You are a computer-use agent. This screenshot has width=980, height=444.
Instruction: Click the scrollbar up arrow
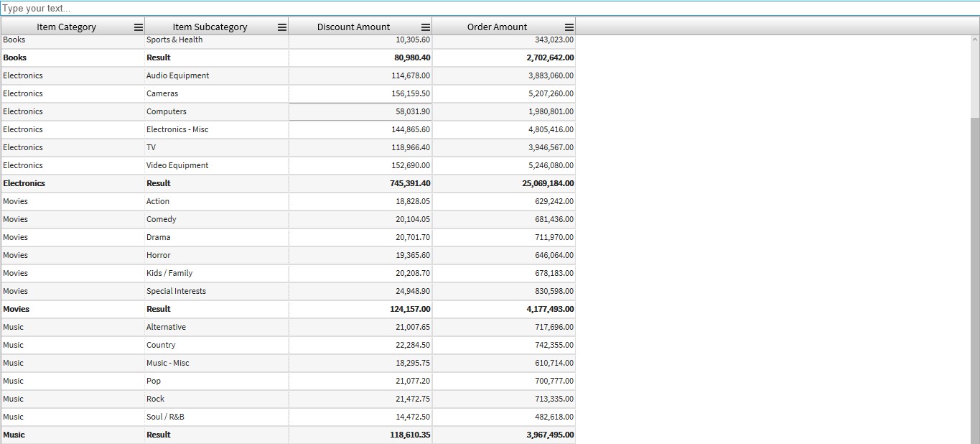point(974,40)
